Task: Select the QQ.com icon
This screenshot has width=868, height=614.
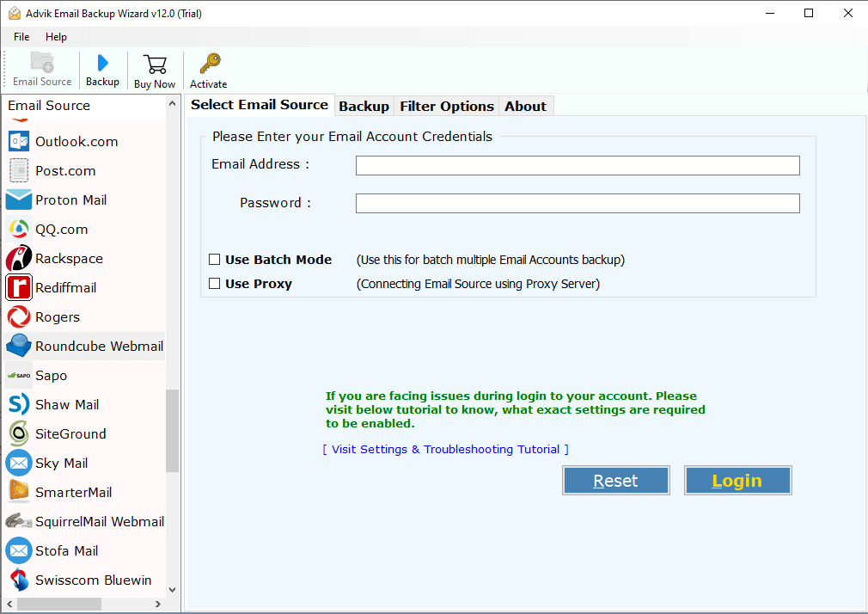Action: click(19, 230)
